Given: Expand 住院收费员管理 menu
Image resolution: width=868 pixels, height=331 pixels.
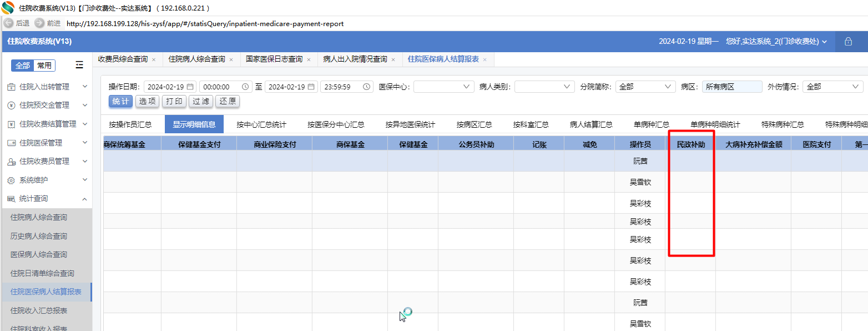Looking at the screenshot, I should pos(46,161).
